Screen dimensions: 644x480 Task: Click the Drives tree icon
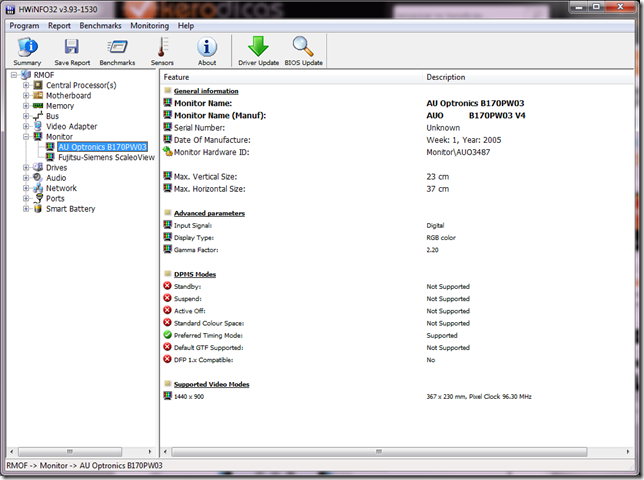pyautogui.click(x=38, y=167)
